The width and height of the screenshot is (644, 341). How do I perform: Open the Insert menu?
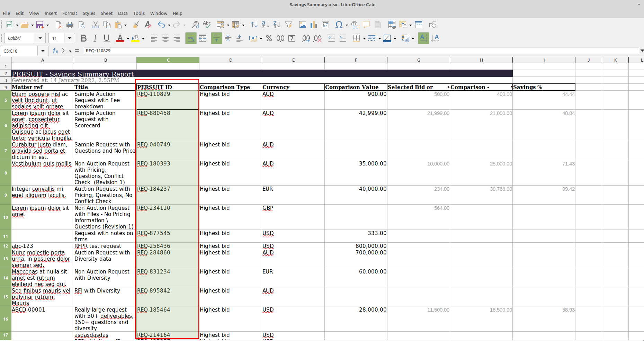pos(51,13)
